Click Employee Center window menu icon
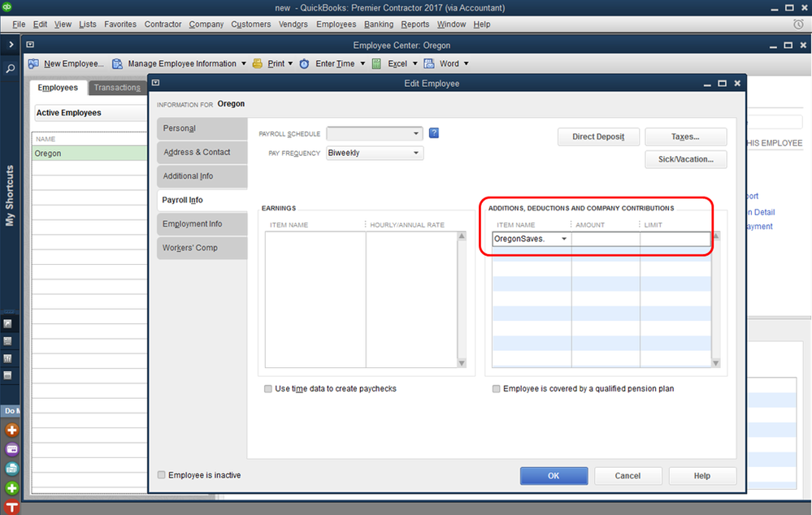812x515 pixels. pos(30,45)
